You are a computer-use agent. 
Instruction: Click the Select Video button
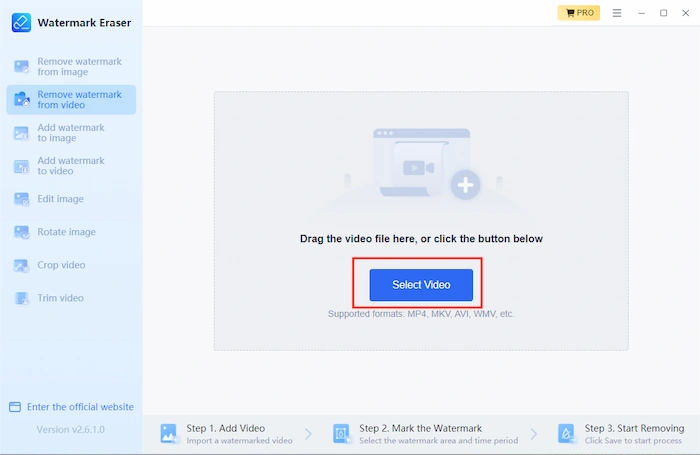click(421, 285)
